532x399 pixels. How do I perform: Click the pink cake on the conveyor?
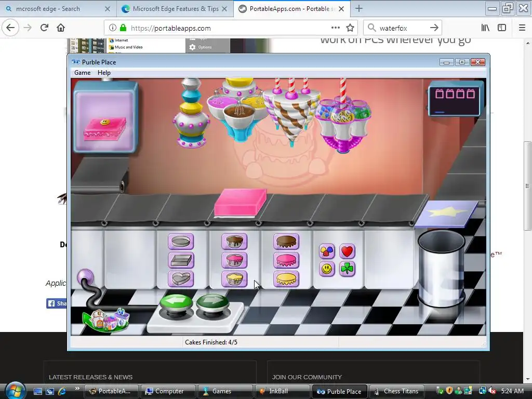click(240, 203)
